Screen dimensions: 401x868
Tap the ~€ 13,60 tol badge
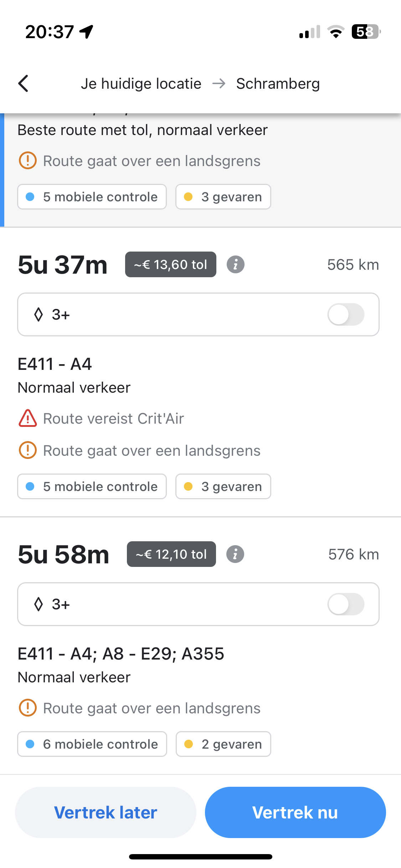click(171, 265)
